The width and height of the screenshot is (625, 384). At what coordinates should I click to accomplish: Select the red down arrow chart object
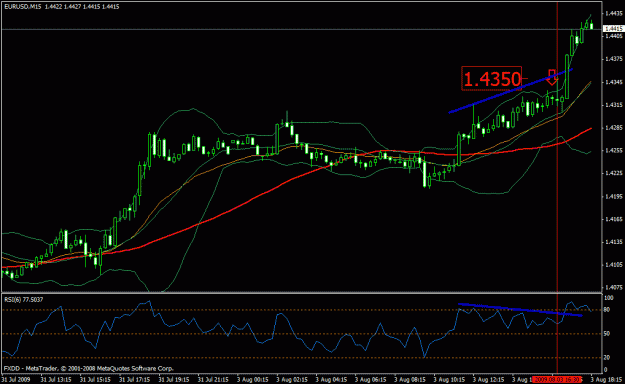(x=552, y=77)
